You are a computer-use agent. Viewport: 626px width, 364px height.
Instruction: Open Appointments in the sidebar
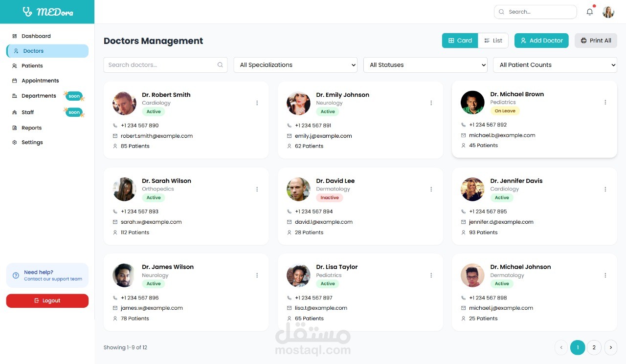(x=47, y=81)
